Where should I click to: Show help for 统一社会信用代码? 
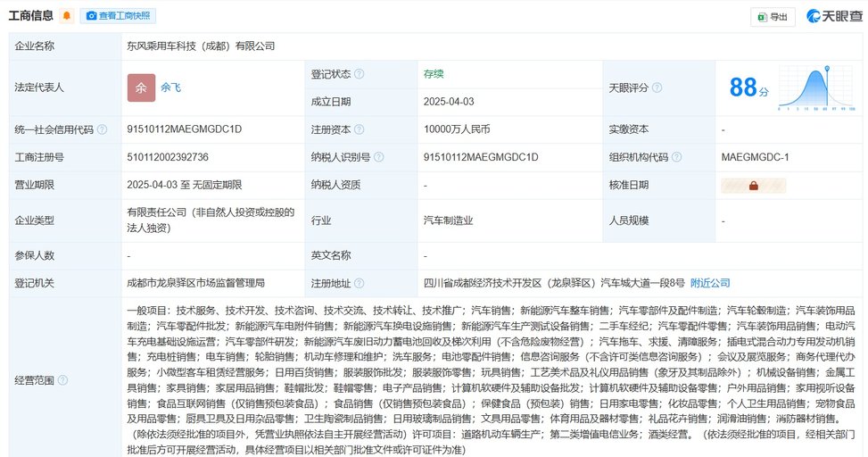102,129
